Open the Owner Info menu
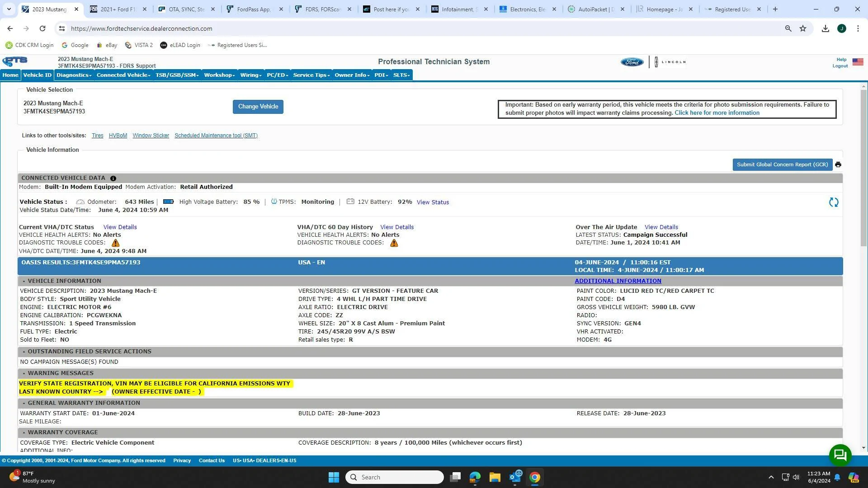The height and width of the screenshot is (488, 868). (x=352, y=75)
